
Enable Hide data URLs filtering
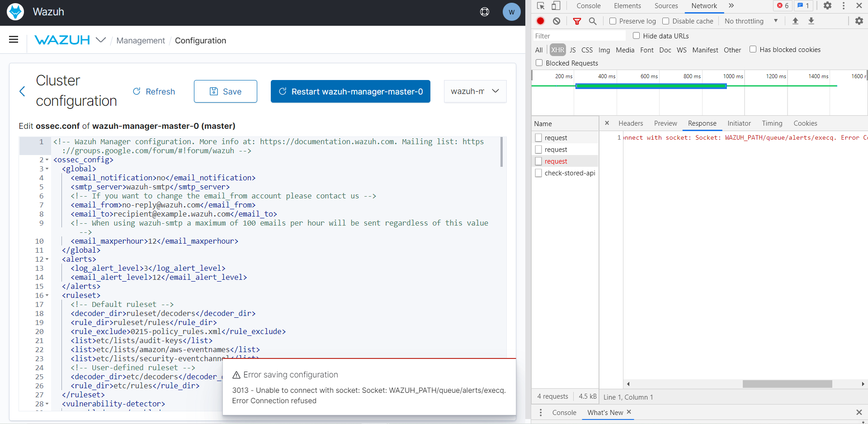click(637, 36)
